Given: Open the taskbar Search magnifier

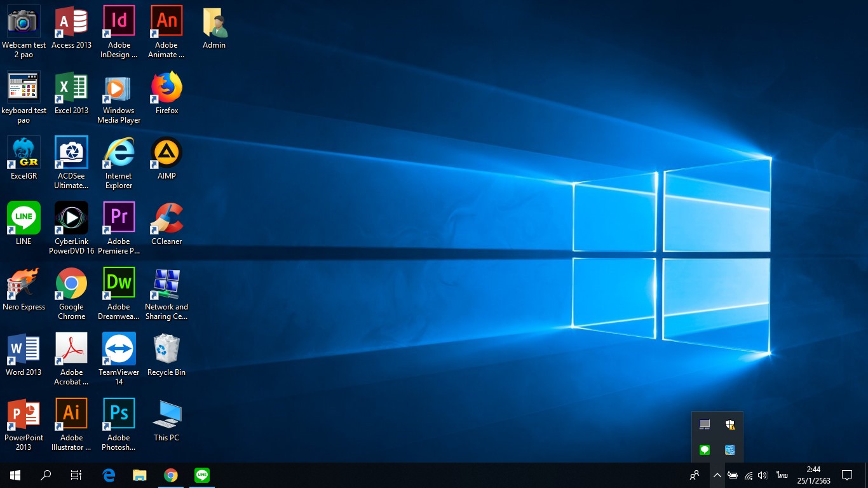Looking at the screenshot, I should (46, 475).
